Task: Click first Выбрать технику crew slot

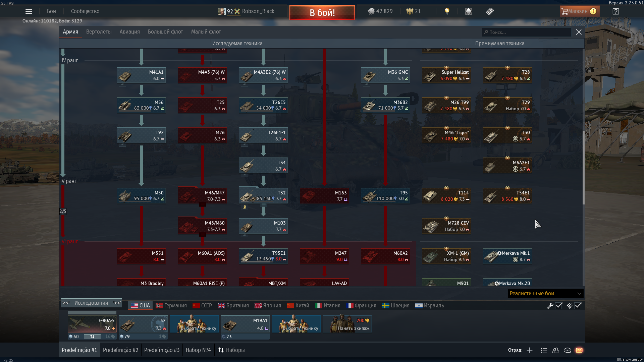Action: pyautogui.click(x=194, y=324)
